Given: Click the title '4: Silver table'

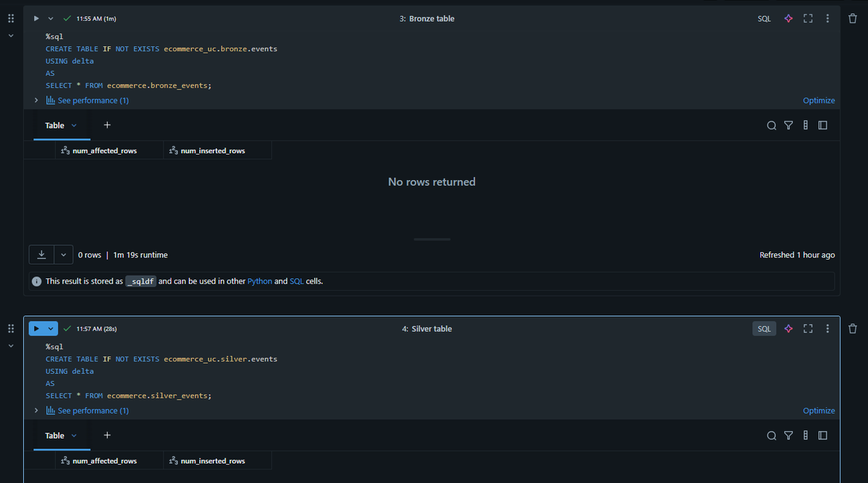Looking at the screenshot, I should pyautogui.click(x=427, y=328).
